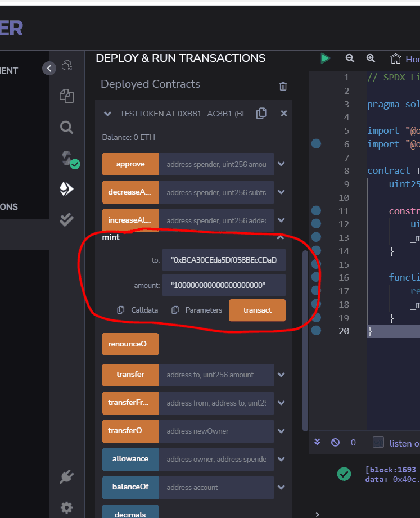
Task: Expand the decreaseAllowance function parameters
Action: click(x=281, y=192)
